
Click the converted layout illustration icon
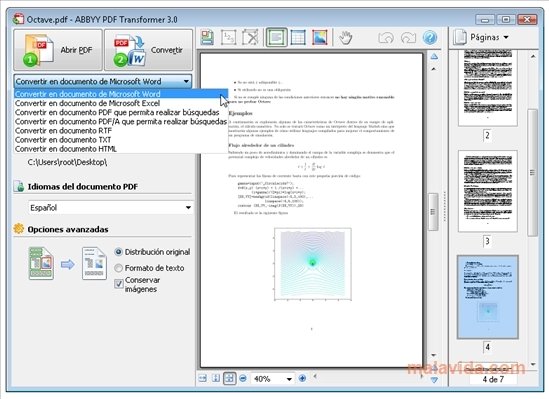[94, 263]
